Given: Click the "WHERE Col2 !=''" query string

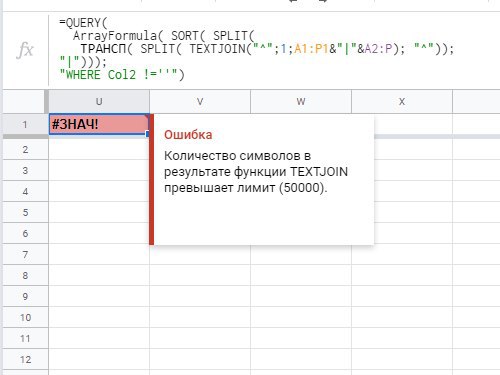Looking at the screenshot, I should pos(118,75).
